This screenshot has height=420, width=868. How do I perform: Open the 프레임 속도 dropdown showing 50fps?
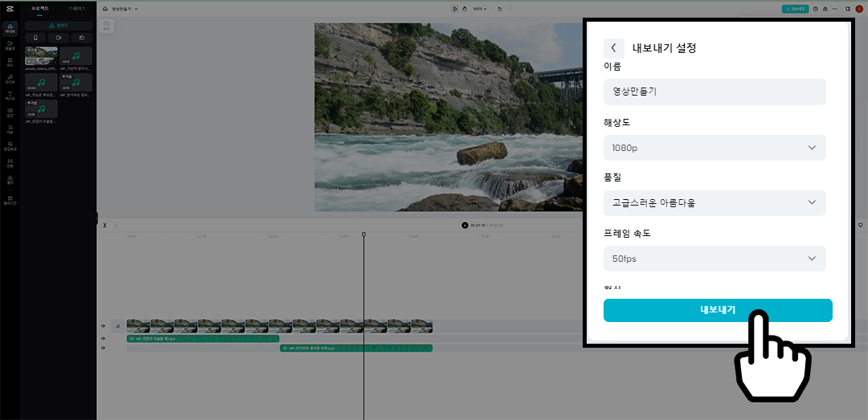[x=714, y=259]
